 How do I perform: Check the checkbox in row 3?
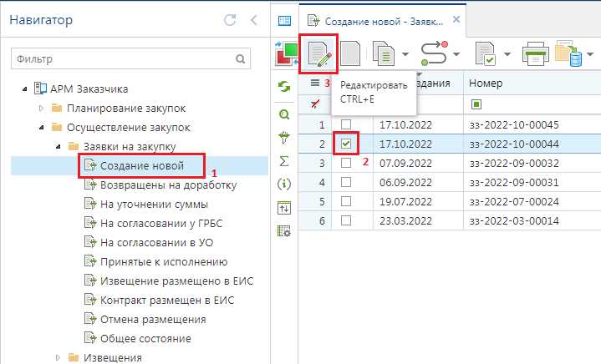[x=346, y=163]
